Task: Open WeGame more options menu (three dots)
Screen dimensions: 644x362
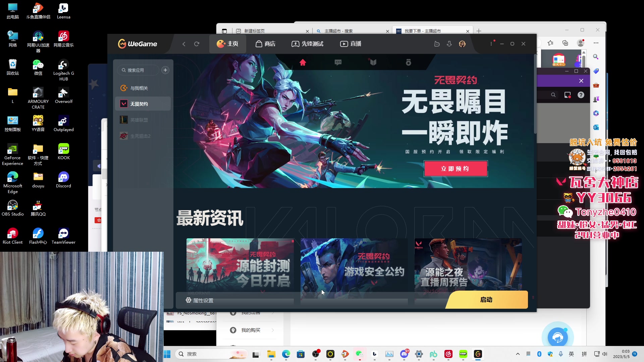Action: [491, 44]
